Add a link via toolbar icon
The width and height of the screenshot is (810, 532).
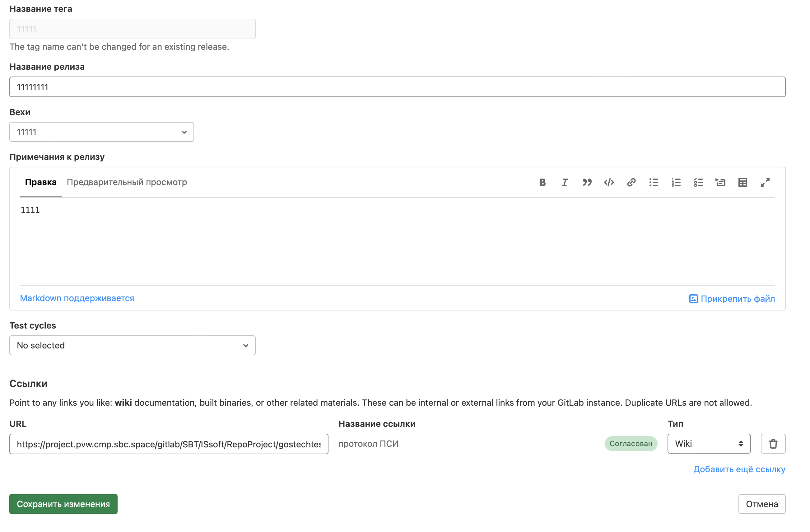(631, 182)
